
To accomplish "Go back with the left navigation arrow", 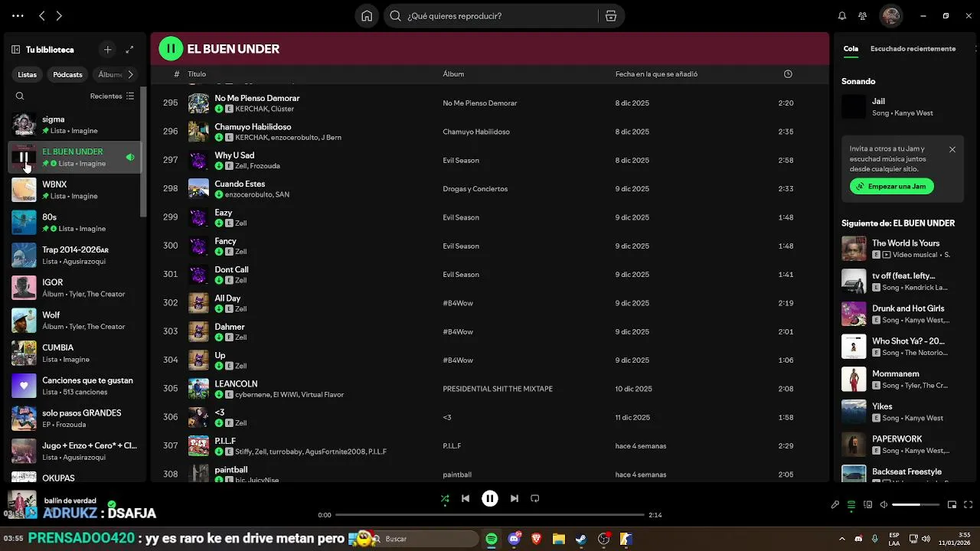I will (42, 16).
